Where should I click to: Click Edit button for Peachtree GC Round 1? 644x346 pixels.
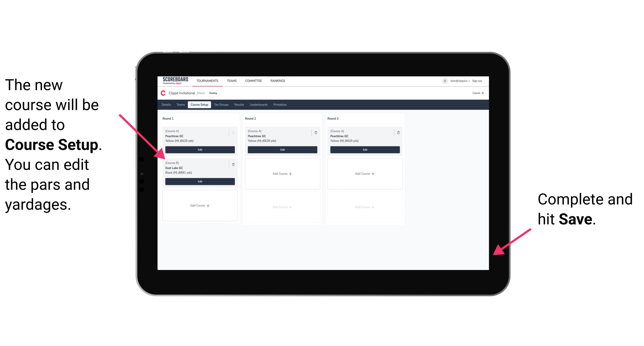[x=200, y=150]
